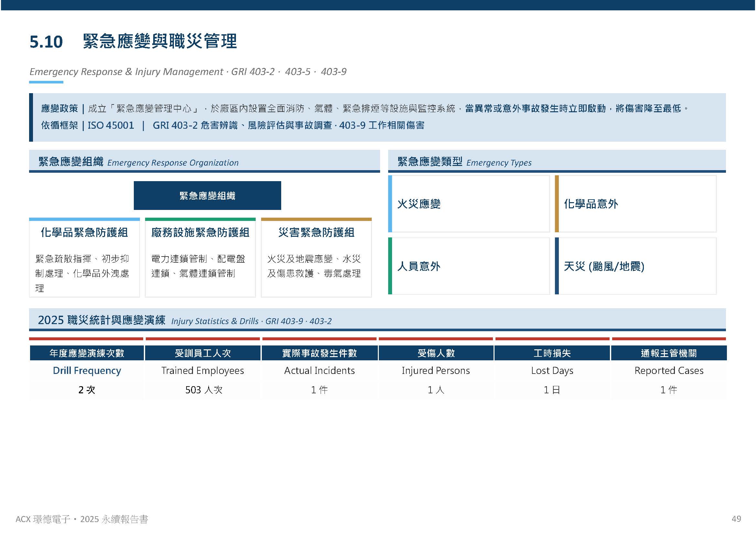Screen dimensions: 756x535
Task: Click the 火災應變 emergency type card
Action: coord(469,204)
